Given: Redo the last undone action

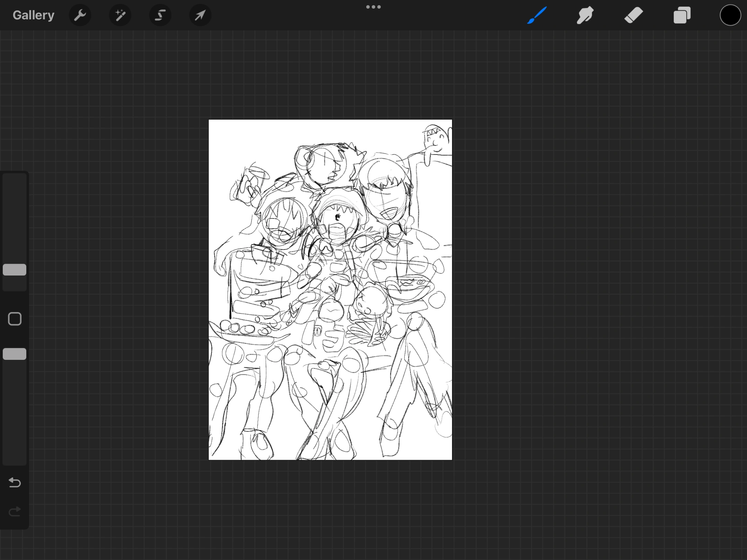Looking at the screenshot, I should [15, 511].
